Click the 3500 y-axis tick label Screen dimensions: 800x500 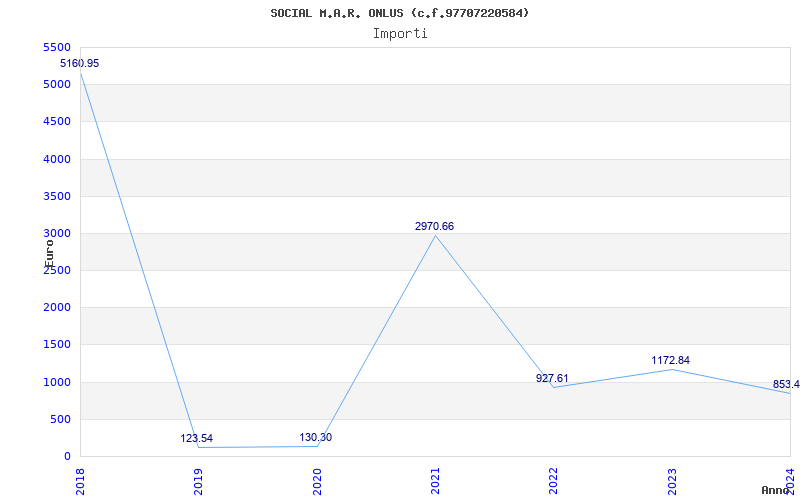pos(58,196)
